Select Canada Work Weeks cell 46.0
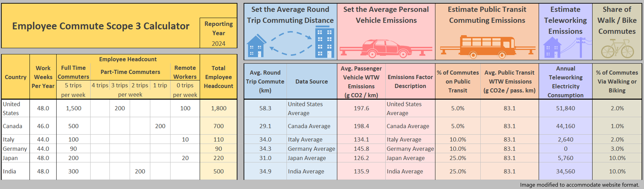The height and width of the screenshot is (189, 644). click(43, 126)
